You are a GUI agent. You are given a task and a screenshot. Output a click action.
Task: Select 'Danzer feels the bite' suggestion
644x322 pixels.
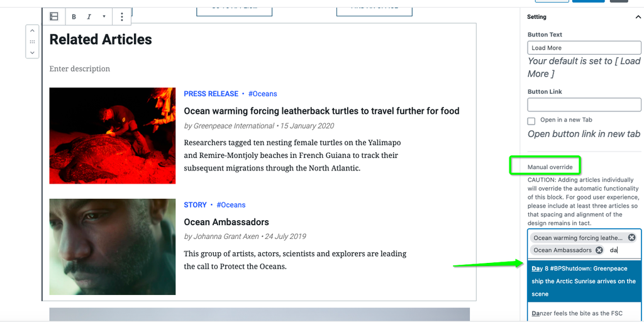tap(584, 313)
